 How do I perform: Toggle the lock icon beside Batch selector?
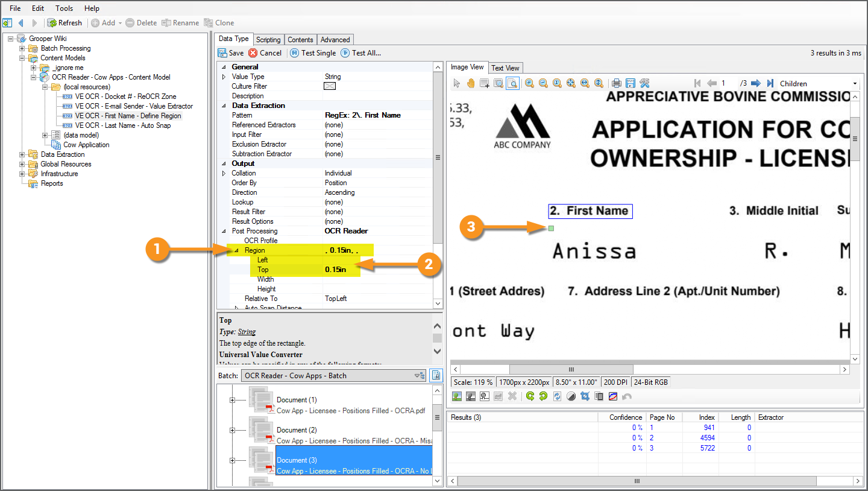click(x=436, y=375)
